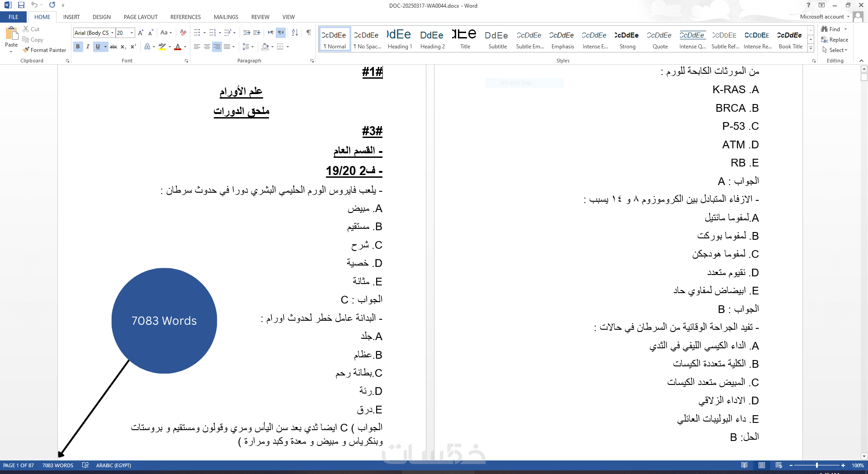The width and height of the screenshot is (868, 474).
Task: Click the Save icon in quick access toolbar
Action: click(x=21, y=5)
